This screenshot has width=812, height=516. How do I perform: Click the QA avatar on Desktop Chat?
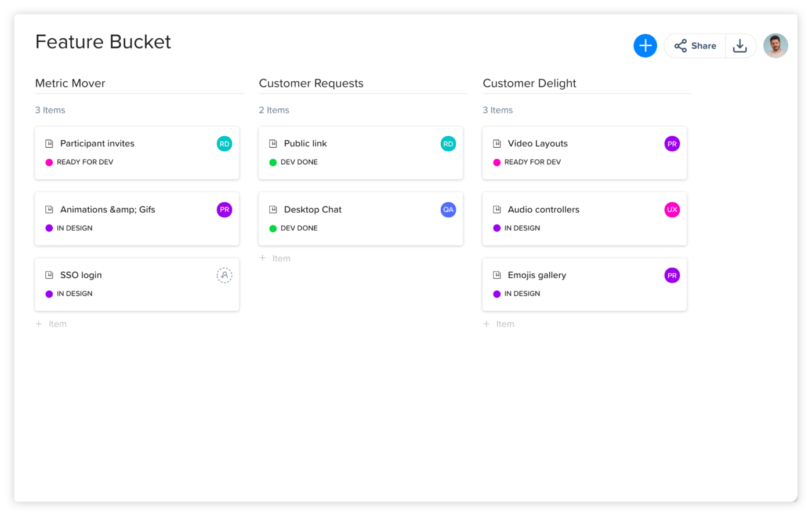[448, 210]
